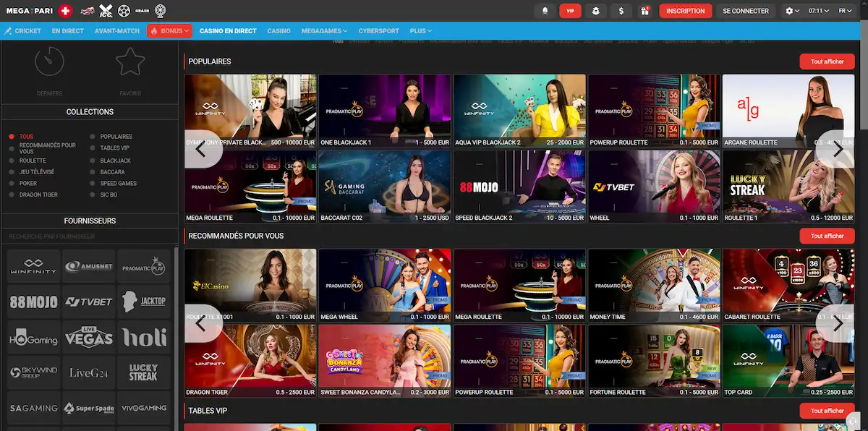
Task: Open the ICC cricket bats icon
Action: pyautogui.click(x=106, y=11)
